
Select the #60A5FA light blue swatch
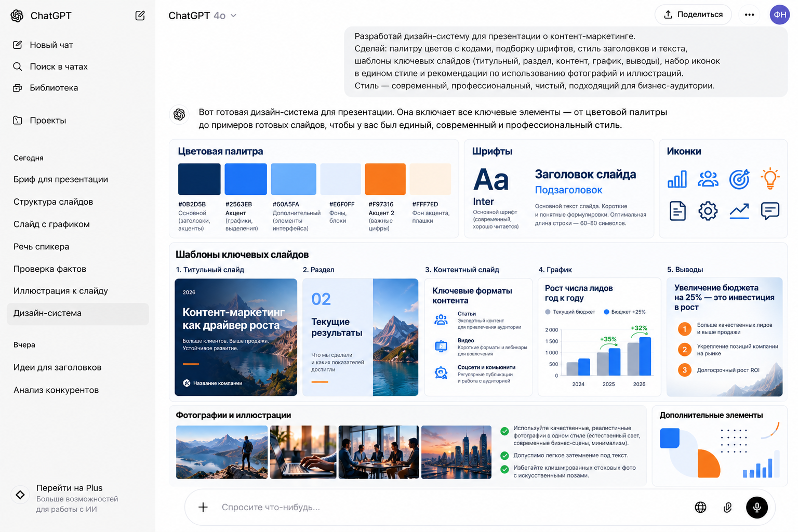[294, 179]
